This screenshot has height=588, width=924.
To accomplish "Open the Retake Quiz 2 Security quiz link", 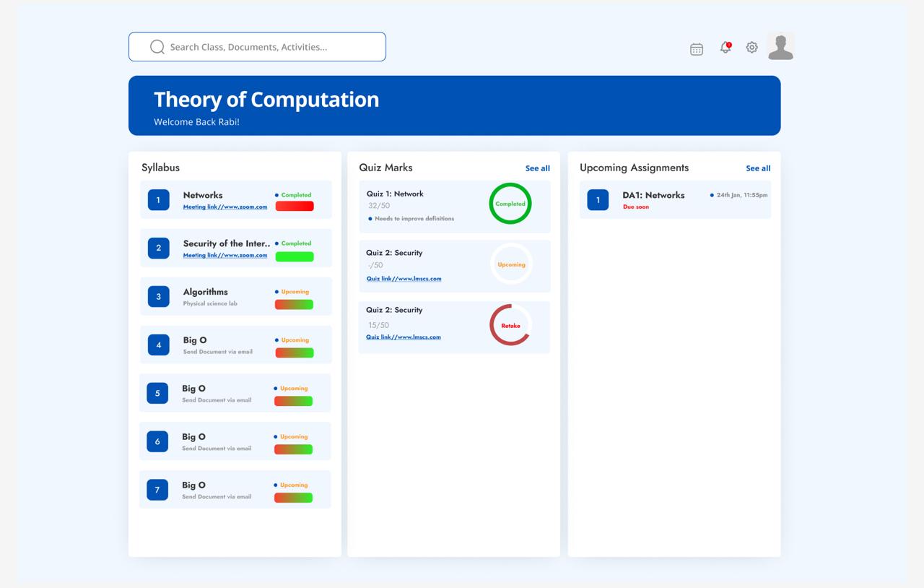I will [404, 337].
